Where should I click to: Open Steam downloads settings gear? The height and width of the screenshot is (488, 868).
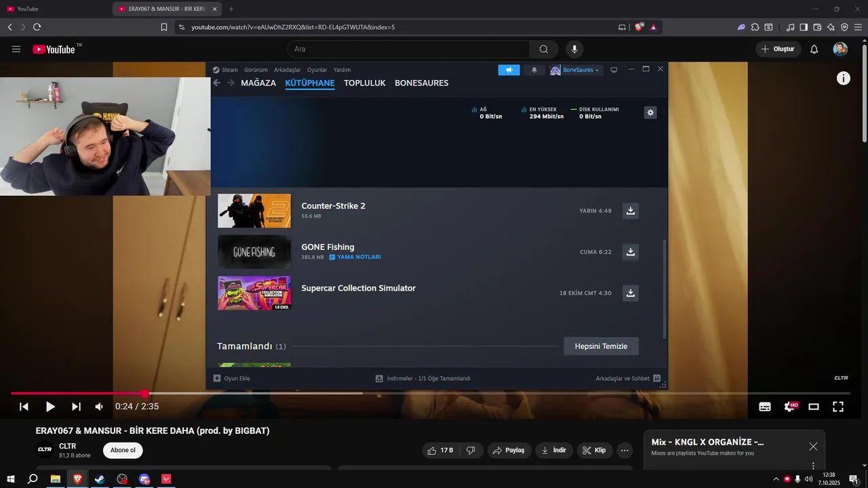tap(650, 113)
